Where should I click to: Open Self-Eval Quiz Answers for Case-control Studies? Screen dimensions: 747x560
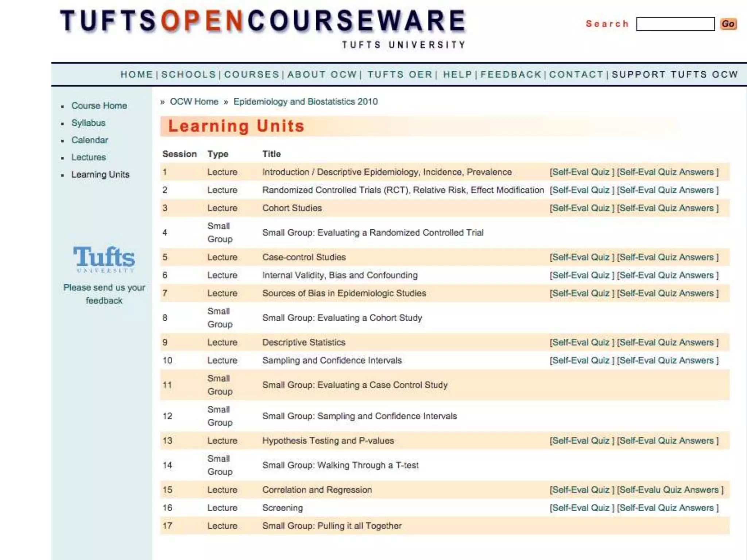[667, 257]
